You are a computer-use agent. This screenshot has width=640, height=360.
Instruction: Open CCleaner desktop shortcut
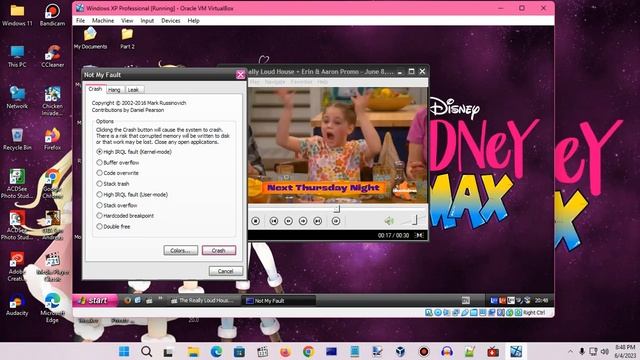pyautogui.click(x=53, y=56)
